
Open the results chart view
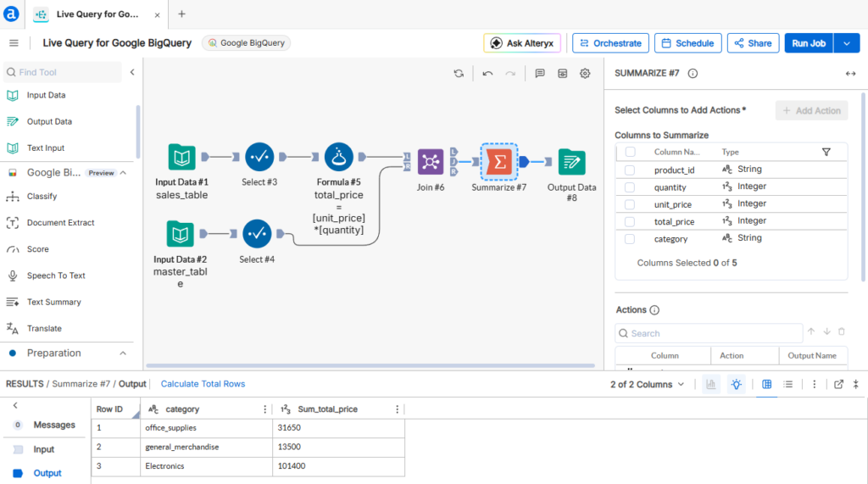[711, 384]
